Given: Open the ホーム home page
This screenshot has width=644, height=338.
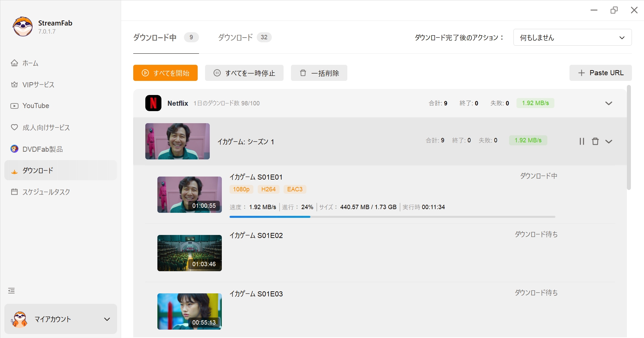Looking at the screenshot, I should (x=30, y=63).
